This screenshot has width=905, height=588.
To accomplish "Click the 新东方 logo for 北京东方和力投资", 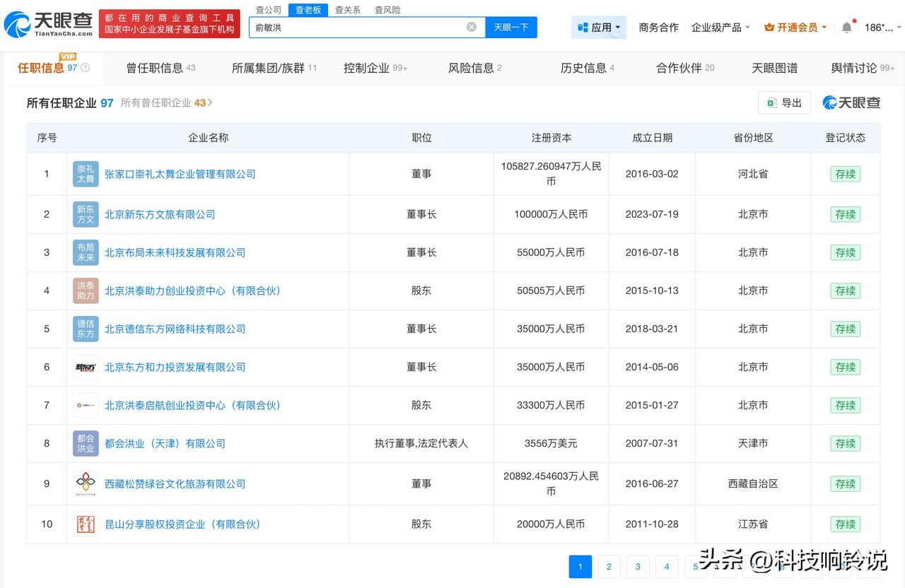I will click(86, 367).
